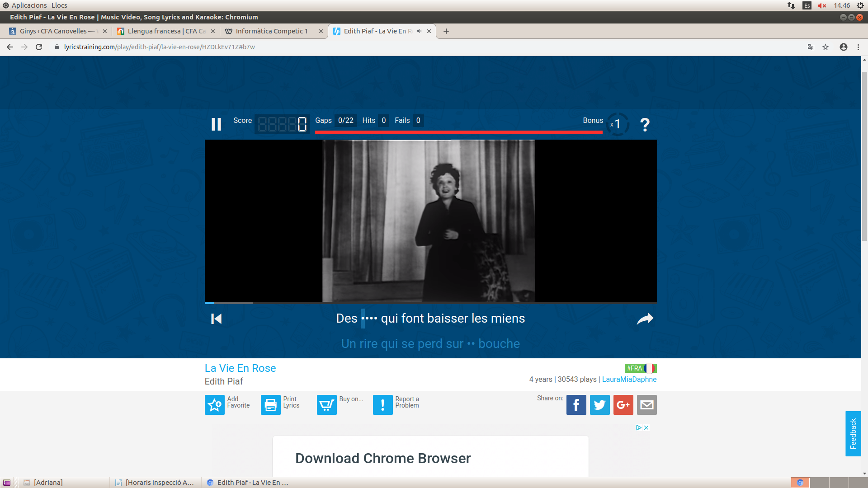Open the LauraMiaDaphne user link

point(629,380)
